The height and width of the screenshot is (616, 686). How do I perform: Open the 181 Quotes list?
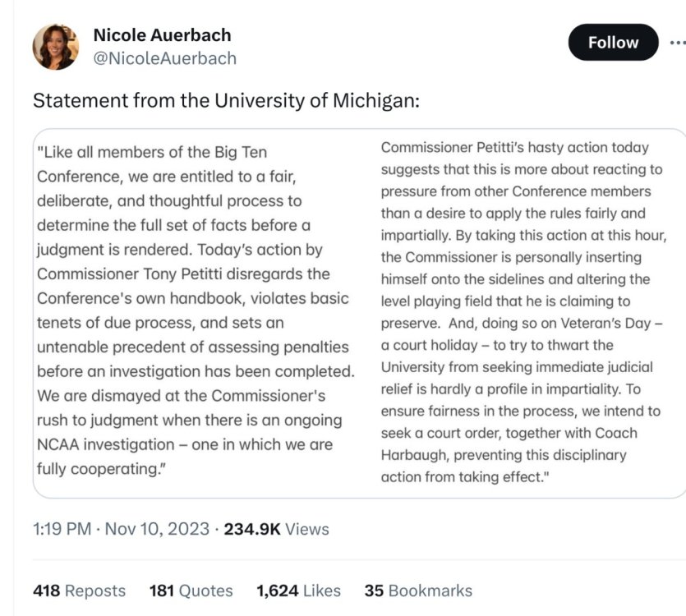tap(191, 591)
